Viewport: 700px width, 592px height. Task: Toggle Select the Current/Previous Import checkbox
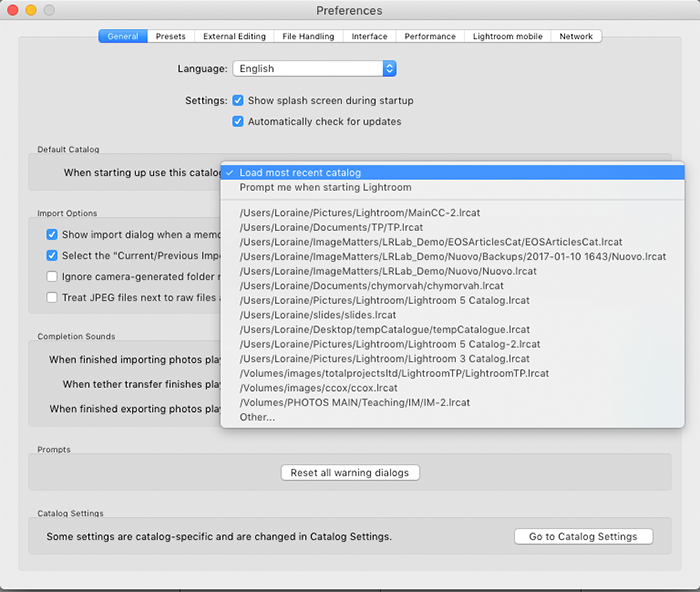click(x=52, y=255)
